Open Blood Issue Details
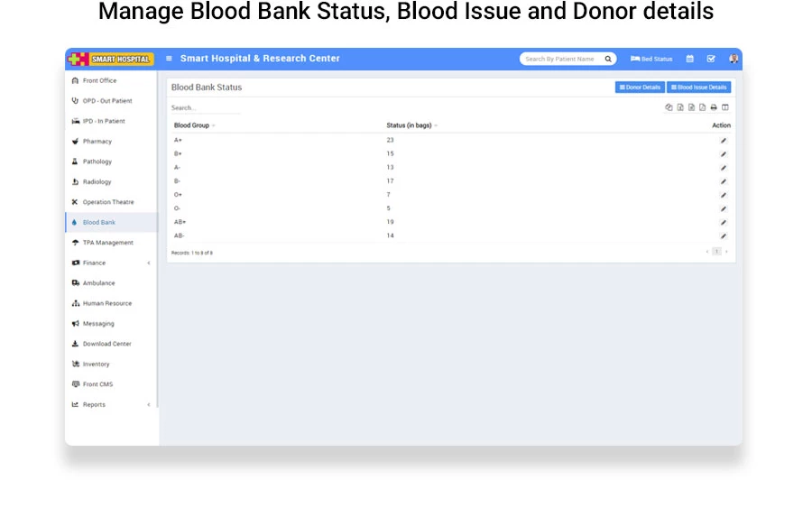 (x=698, y=88)
